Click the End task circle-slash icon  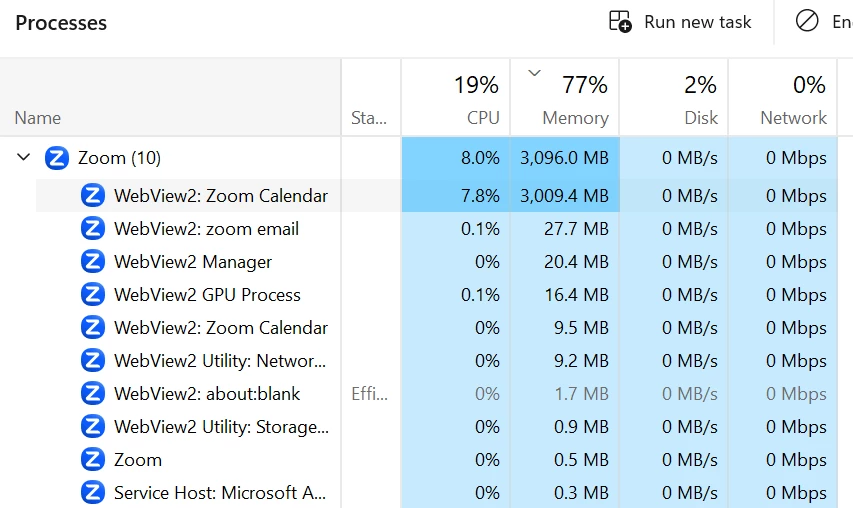pos(807,22)
